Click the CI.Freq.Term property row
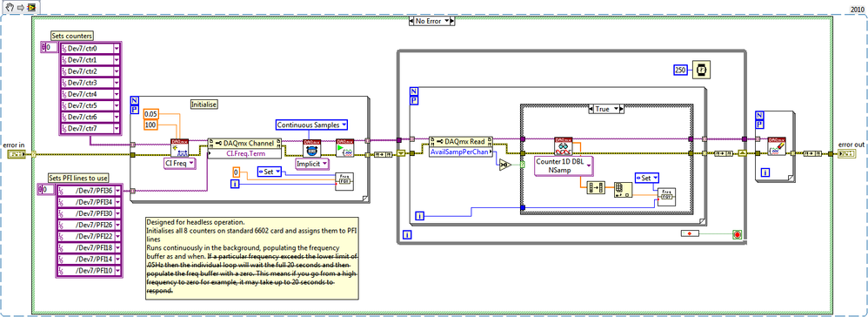This screenshot has height=317, width=868. coord(244,152)
